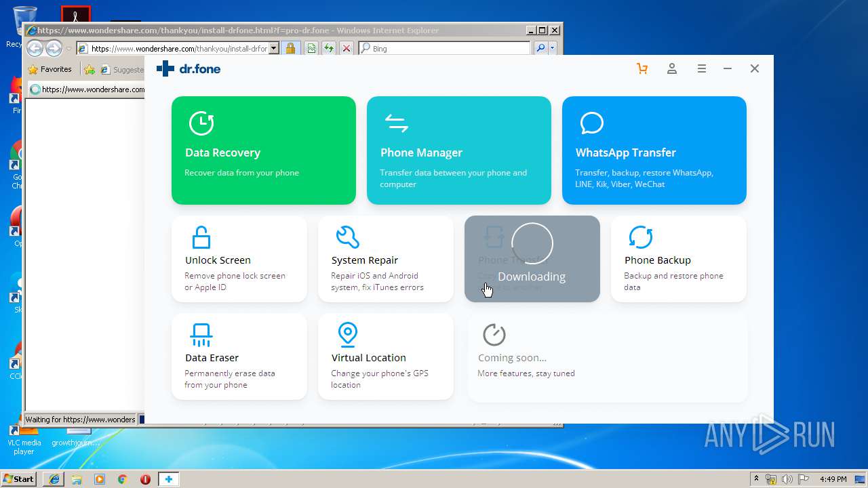Click the taskbar clock showing 4:49 PM

[833, 479]
